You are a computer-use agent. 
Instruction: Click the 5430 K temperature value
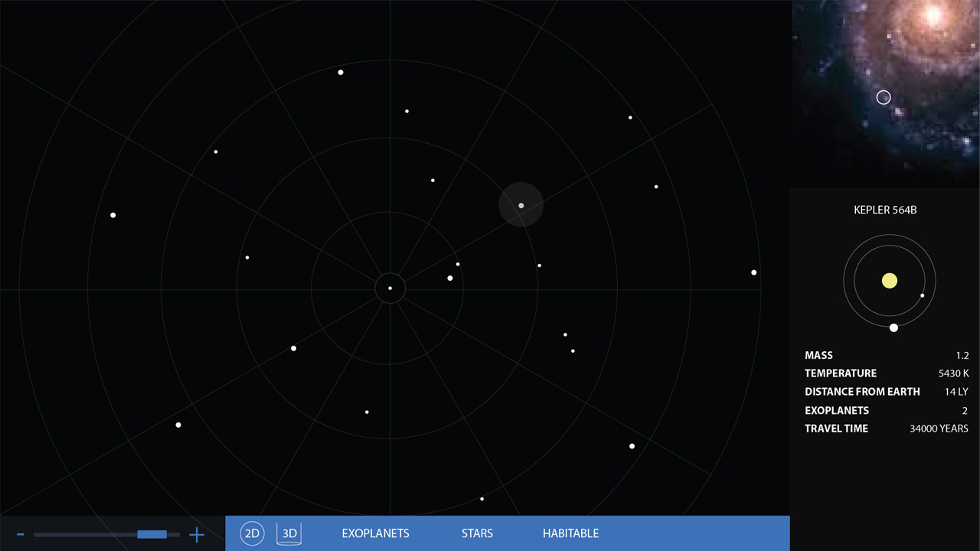click(x=954, y=374)
